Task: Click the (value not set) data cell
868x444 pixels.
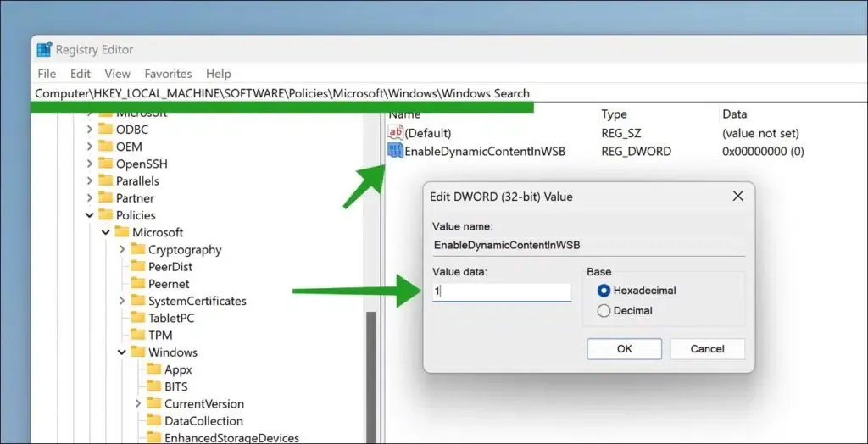Action: pos(760,133)
